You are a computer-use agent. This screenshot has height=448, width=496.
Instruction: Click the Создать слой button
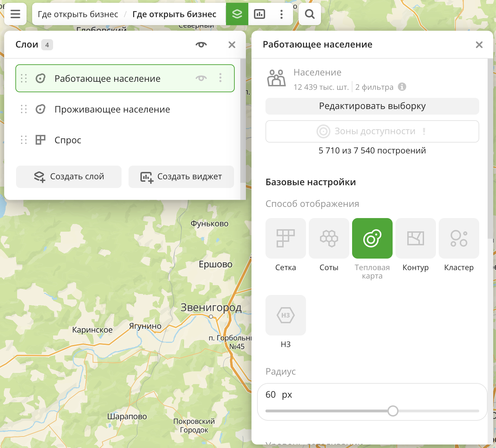(x=69, y=177)
